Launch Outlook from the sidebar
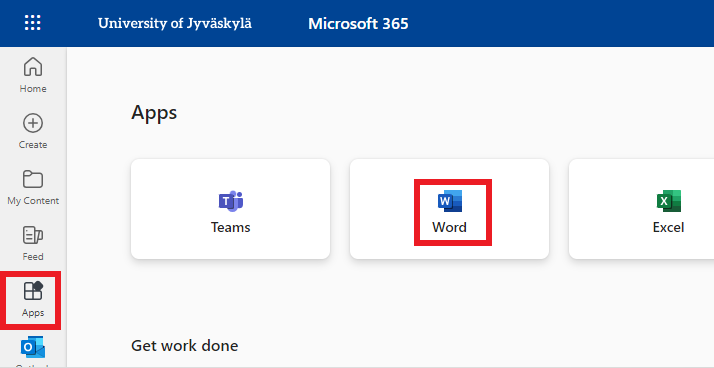 [33, 352]
